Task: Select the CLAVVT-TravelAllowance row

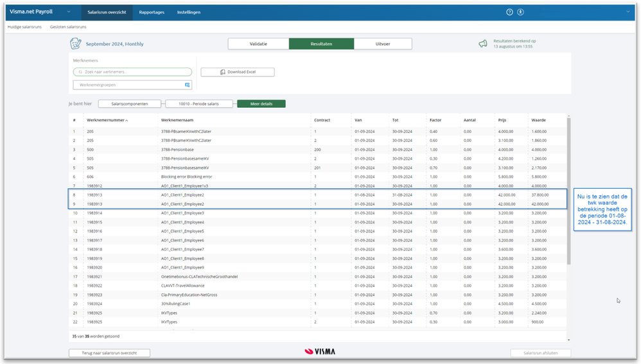Action: coord(318,286)
